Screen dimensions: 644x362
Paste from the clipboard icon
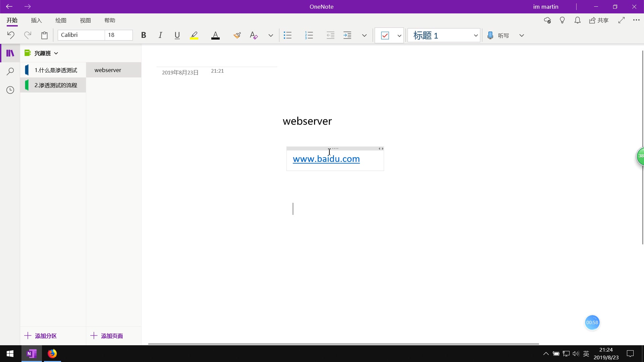point(44,35)
